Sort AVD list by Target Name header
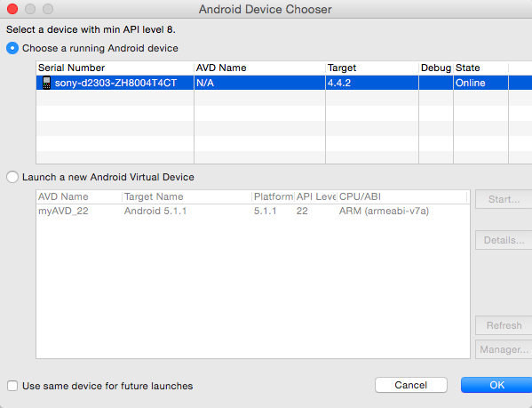The width and height of the screenshot is (532, 408). (187, 196)
